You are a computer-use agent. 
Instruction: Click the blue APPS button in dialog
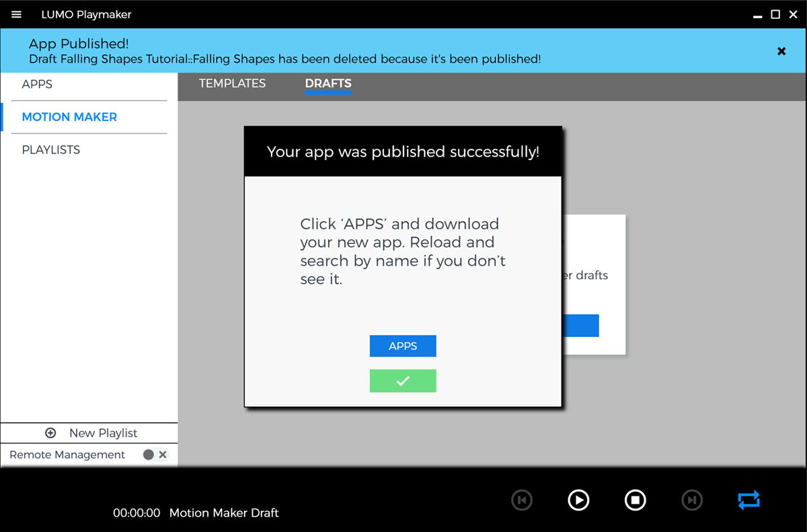click(x=403, y=346)
